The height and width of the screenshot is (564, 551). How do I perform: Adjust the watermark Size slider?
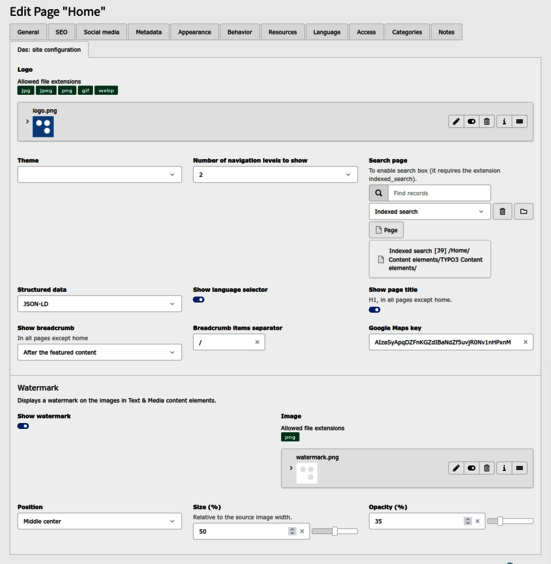[x=335, y=531]
